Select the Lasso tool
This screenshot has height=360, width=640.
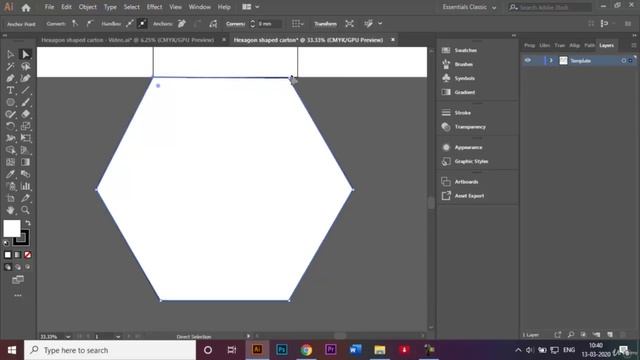[x=25, y=66]
